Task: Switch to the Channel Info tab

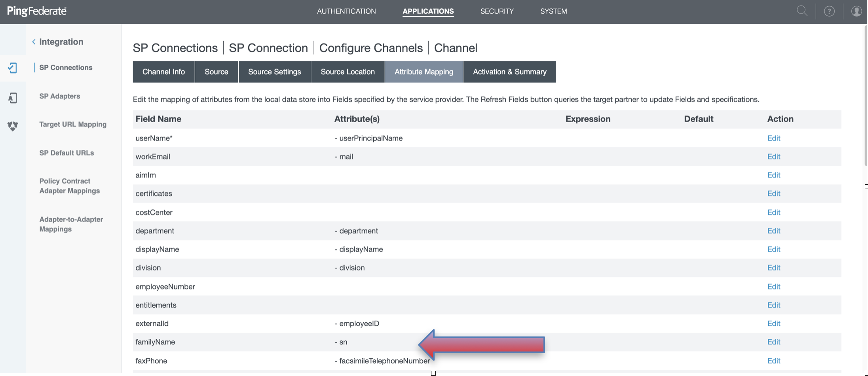Action: (163, 72)
